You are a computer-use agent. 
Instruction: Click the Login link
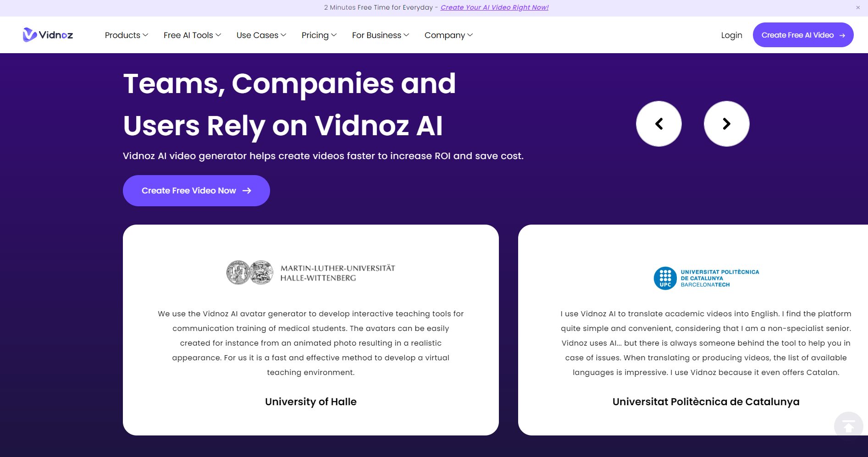(x=731, y=35)
